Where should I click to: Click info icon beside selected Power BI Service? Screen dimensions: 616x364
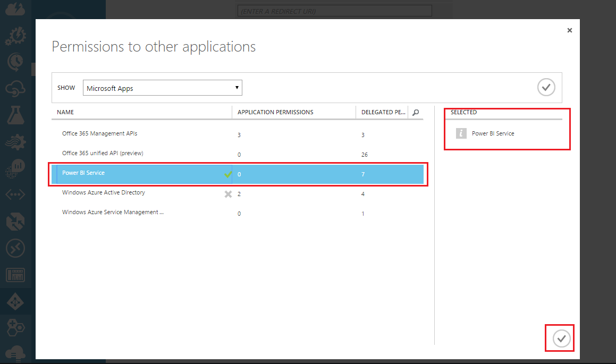461,133
